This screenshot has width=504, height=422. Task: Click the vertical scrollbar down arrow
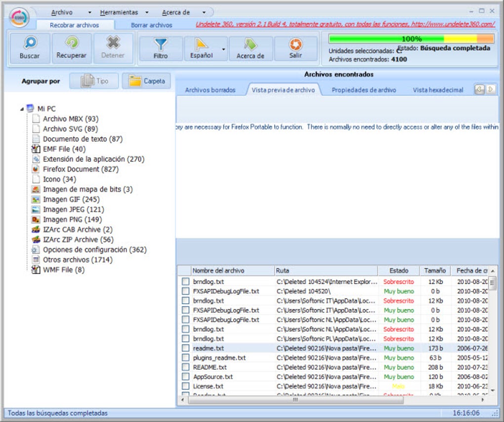(x=493, y=390)
